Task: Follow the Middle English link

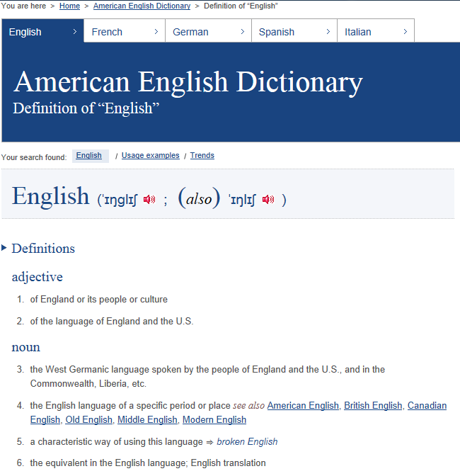Action: 147,420
